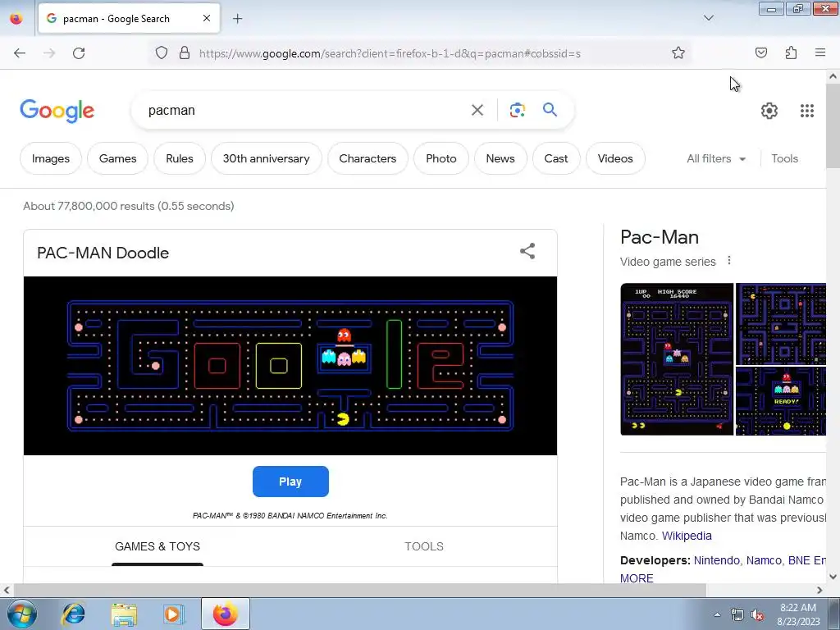840x630 pixels.
Task: Open the search Tools option
Action: (x=784, y=158)
